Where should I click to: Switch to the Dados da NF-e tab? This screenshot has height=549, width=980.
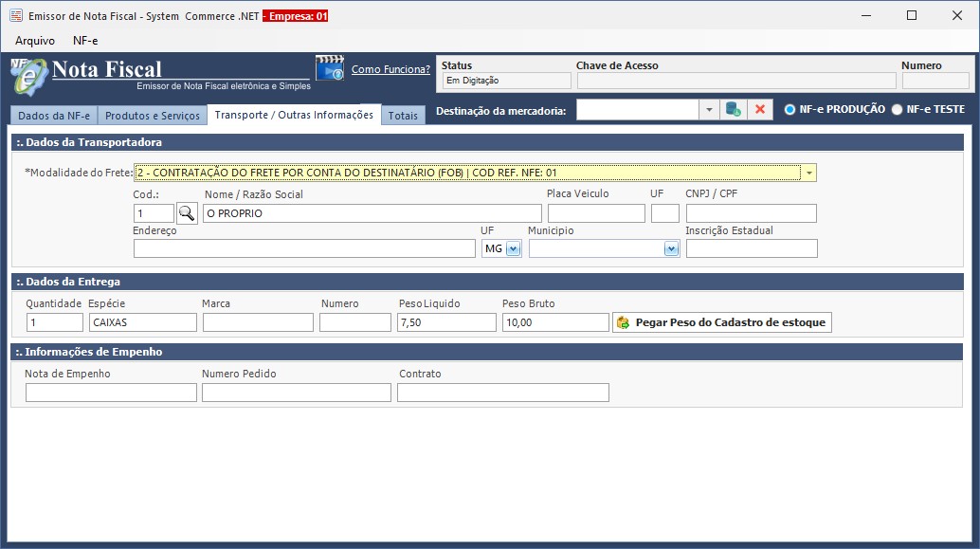tap(54, 116)
